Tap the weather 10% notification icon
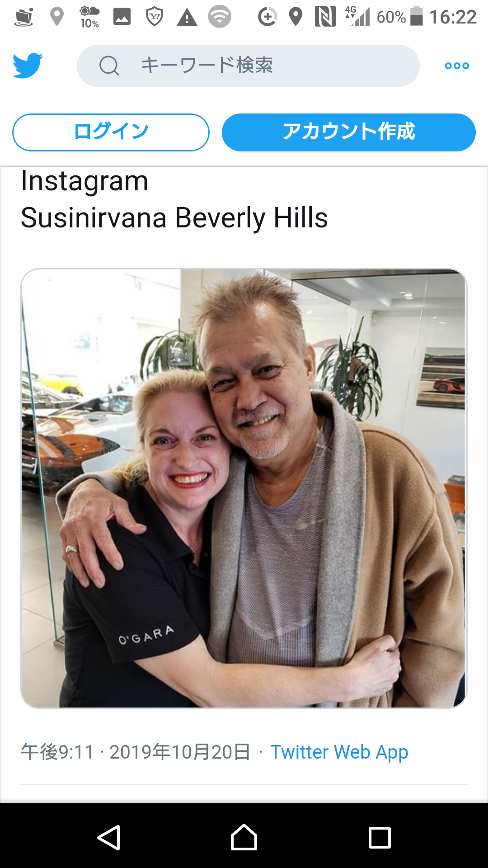The height and width of the screenshot is (868, 488). point(89,17)
